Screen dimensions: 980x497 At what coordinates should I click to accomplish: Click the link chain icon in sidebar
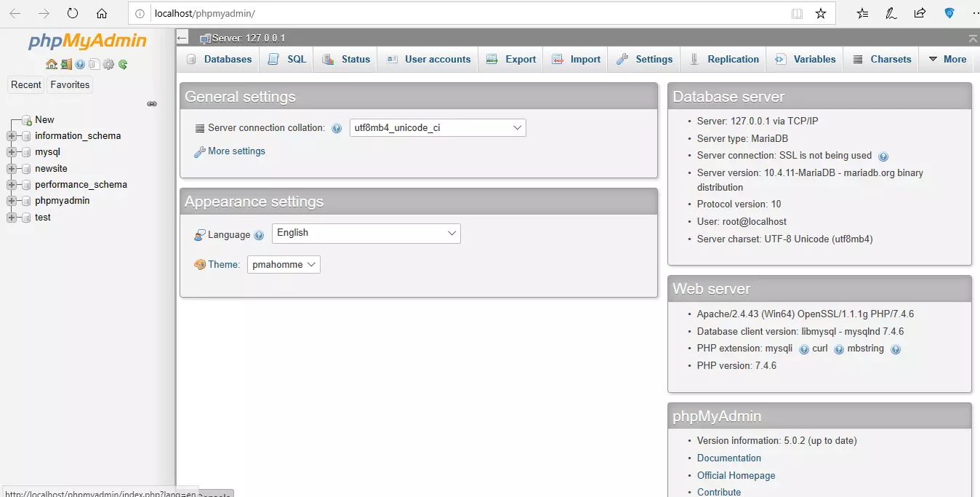tap(152, 104)
